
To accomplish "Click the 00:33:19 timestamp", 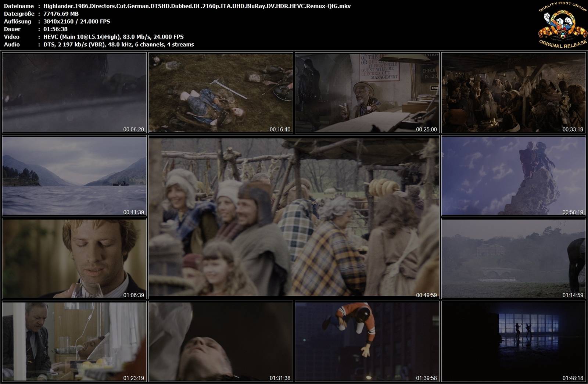I will pos(573,129).
